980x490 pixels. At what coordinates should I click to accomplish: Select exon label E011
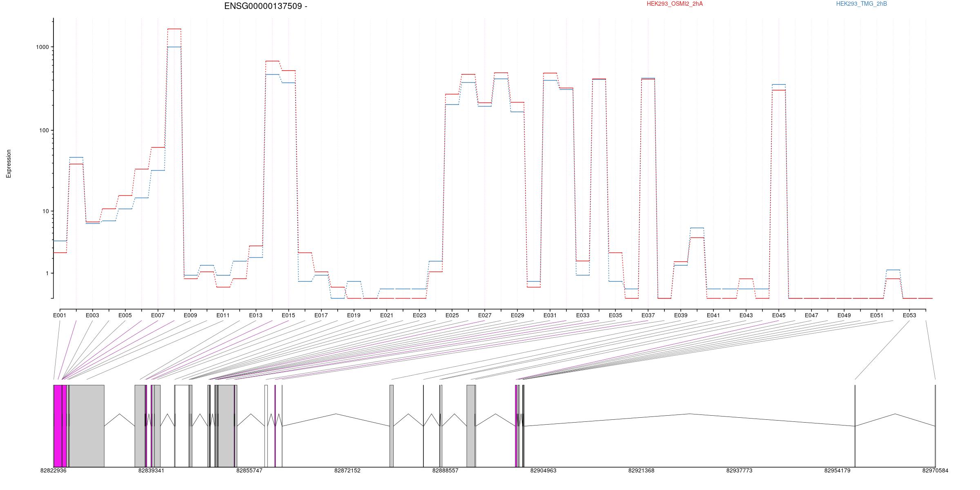point(223,315)
